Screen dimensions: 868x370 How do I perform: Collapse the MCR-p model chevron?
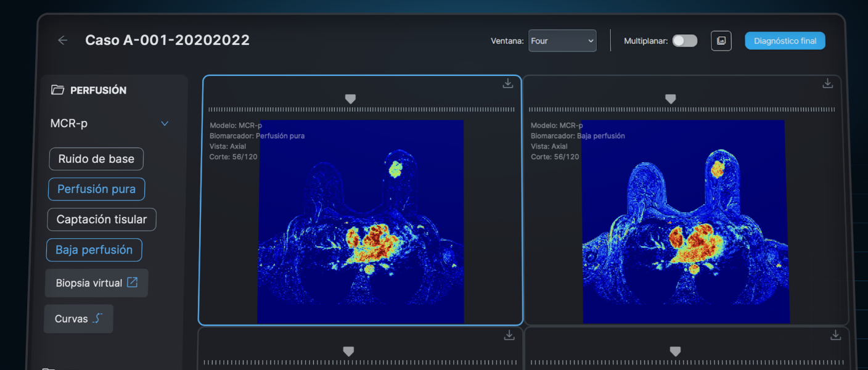point(165,124)
